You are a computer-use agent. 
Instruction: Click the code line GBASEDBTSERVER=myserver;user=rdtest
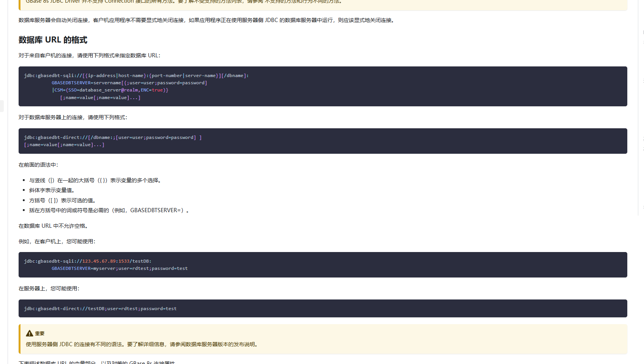(x=120, y=268)
